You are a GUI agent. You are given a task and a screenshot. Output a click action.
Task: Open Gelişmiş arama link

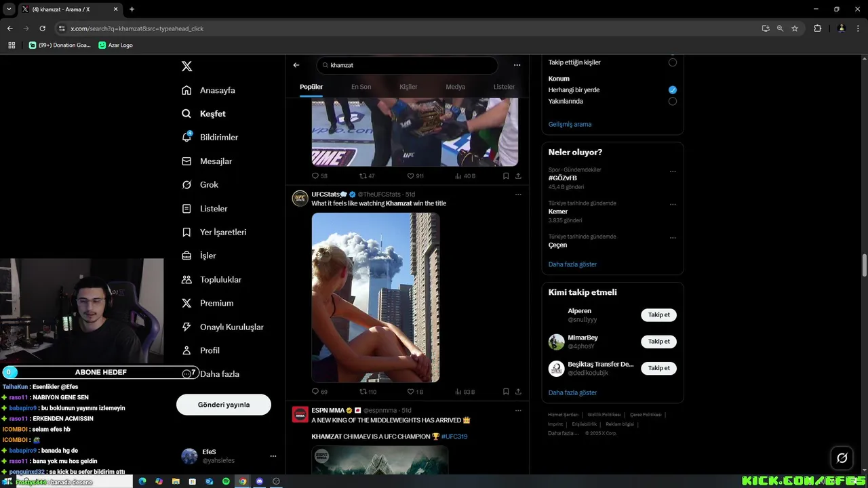point(570,124)
